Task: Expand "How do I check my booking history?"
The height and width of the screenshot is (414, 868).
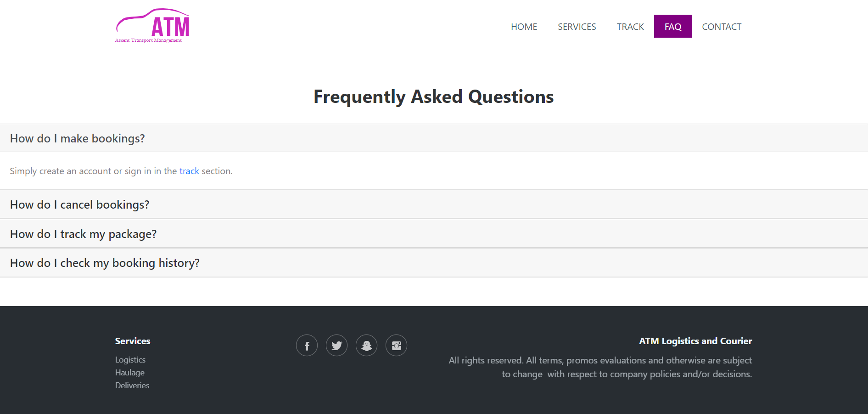Action: (x=105, y=263)
